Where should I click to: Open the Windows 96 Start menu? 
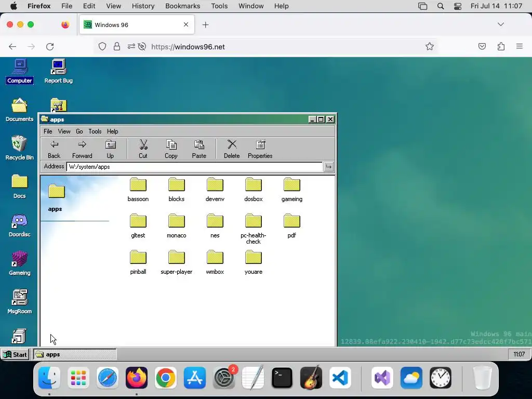(15, 354)
